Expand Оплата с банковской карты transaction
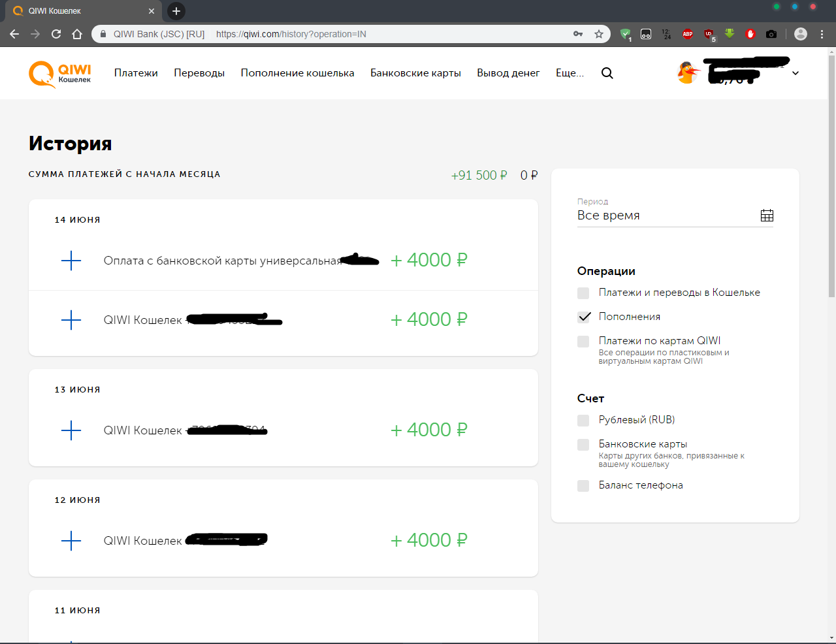Viewport: 836px width, 644px height. point(71,261)
